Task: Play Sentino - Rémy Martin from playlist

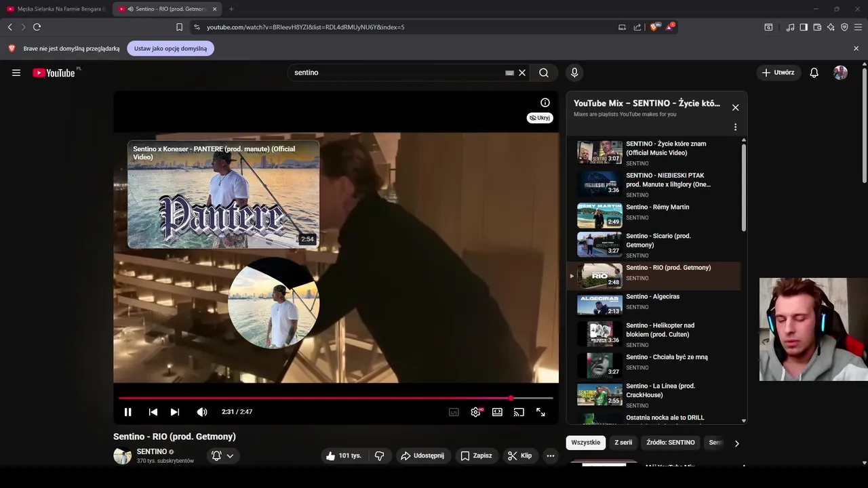Action: pos(654,216)
